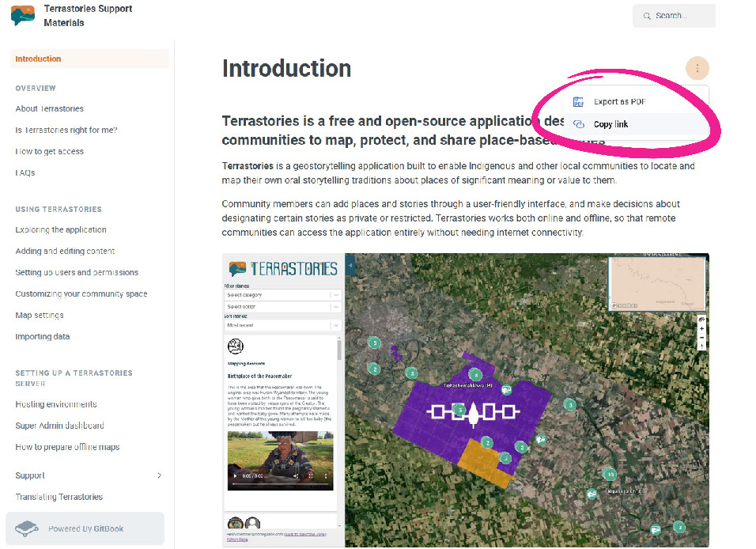Open the three-dot page actions menu
756x549 pixels.
697,69
